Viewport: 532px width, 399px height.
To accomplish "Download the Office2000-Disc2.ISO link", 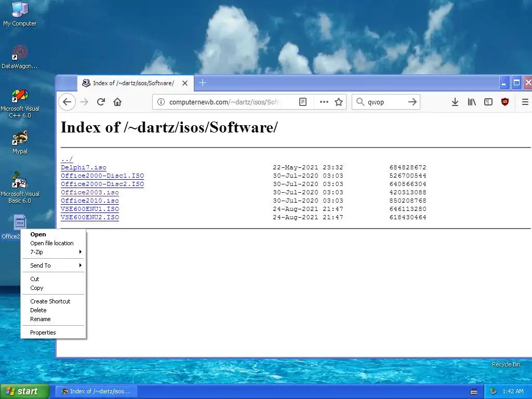I will point(102,184).
